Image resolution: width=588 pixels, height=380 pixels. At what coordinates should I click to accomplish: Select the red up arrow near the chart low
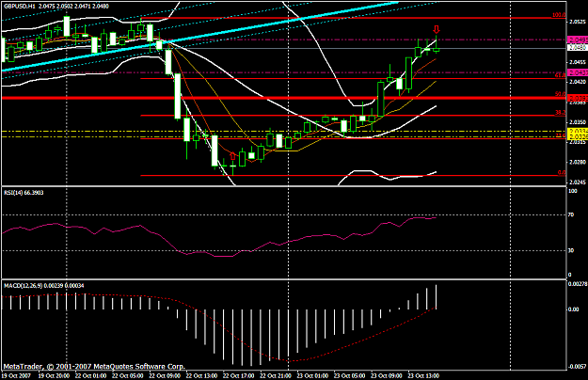[232, 156]
